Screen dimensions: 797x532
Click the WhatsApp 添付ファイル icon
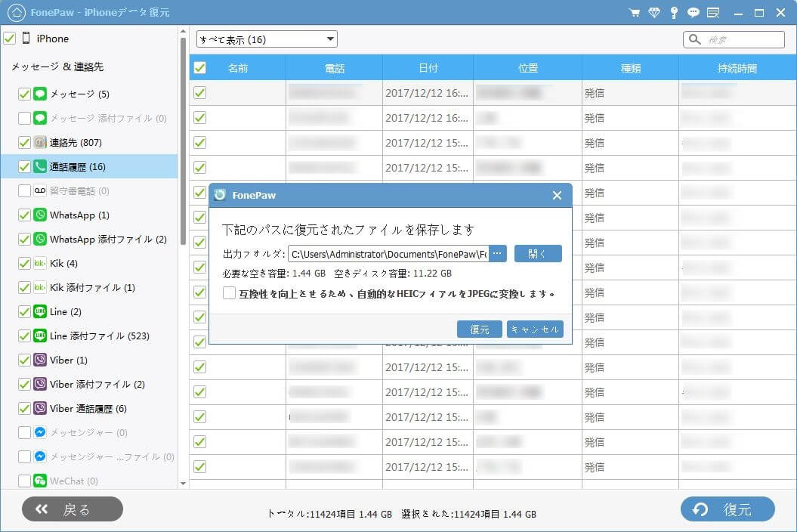pos(40,239)
